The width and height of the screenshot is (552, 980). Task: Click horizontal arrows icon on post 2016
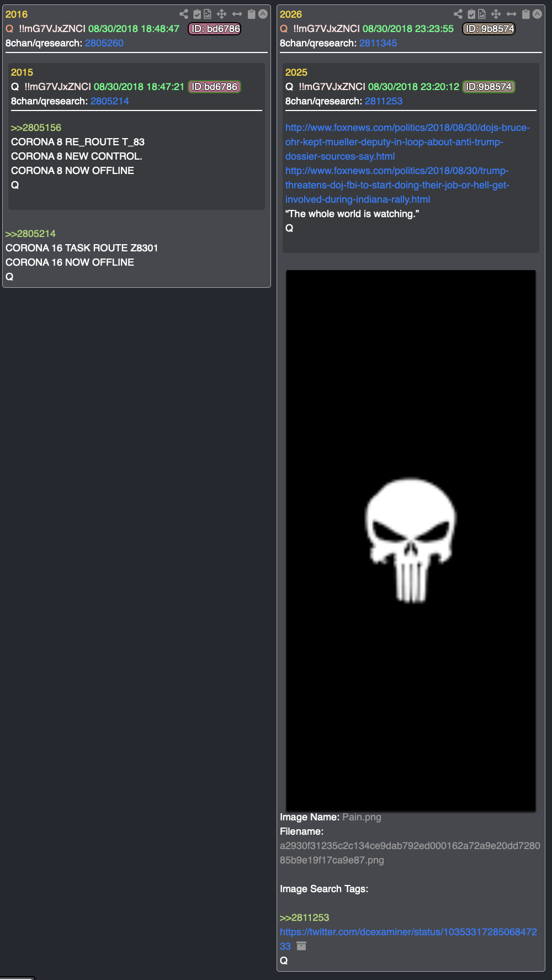[x=237, y=14]
